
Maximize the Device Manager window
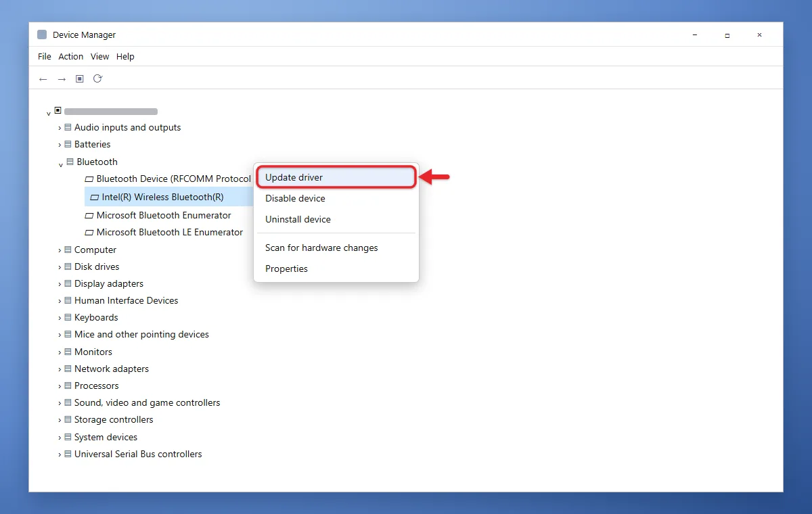coord(727,35)
